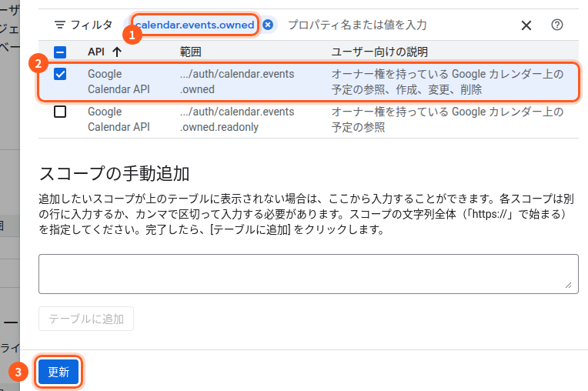Click the API column sort arrow

click(x=117, y=52)
